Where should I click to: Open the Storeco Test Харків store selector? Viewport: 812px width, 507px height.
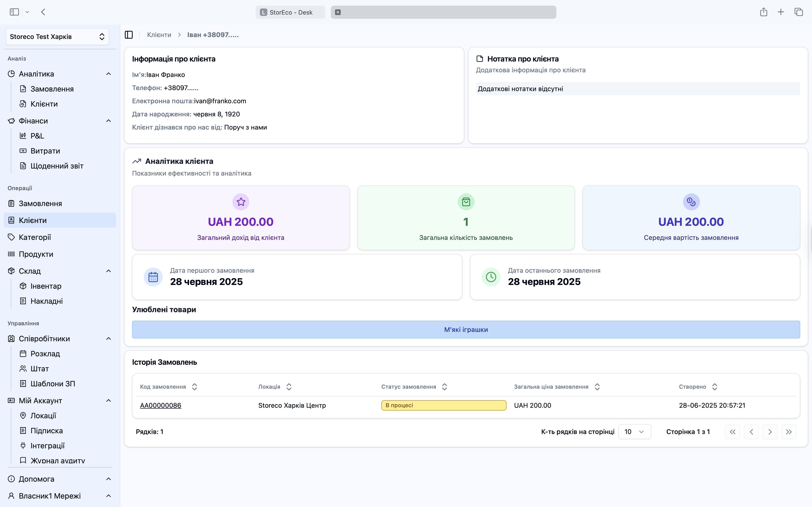pyautogui.click(x=57, y=37)
